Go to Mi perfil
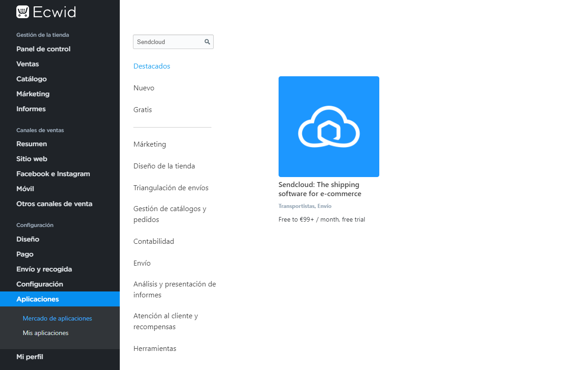Screen dimensions: 588x370 tap(29, 357)
